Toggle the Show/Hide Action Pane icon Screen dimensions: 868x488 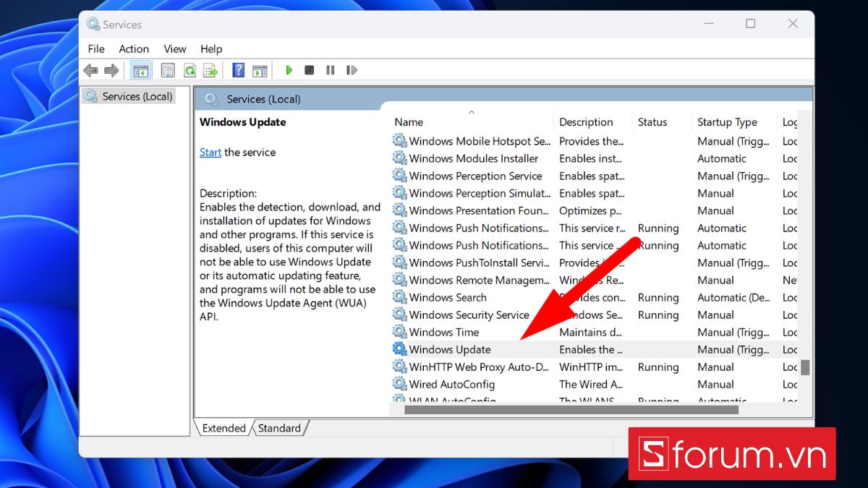tap(260, 70)
